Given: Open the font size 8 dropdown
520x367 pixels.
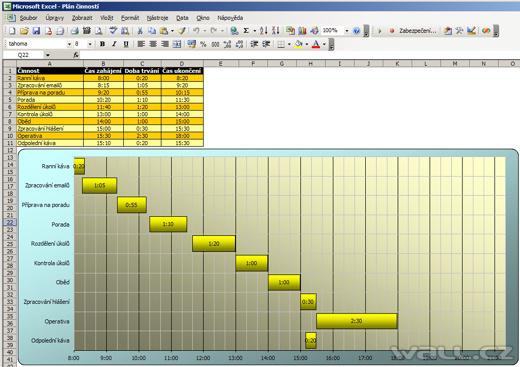Looking at the screenshot, I should pyautogui.click(x=90, y=44).
